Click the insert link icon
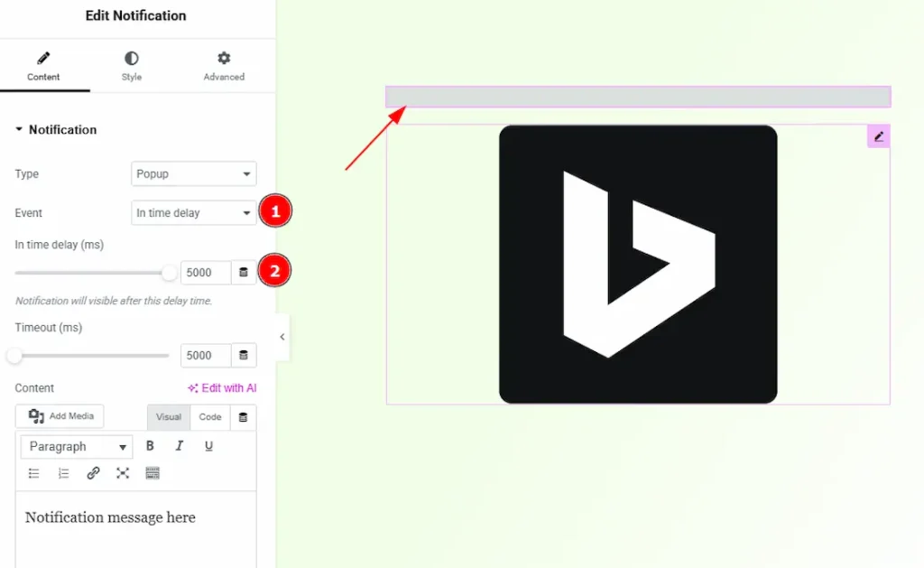This screenshot has height=568, width=924. pyautogui.click(x=93, y=473)
